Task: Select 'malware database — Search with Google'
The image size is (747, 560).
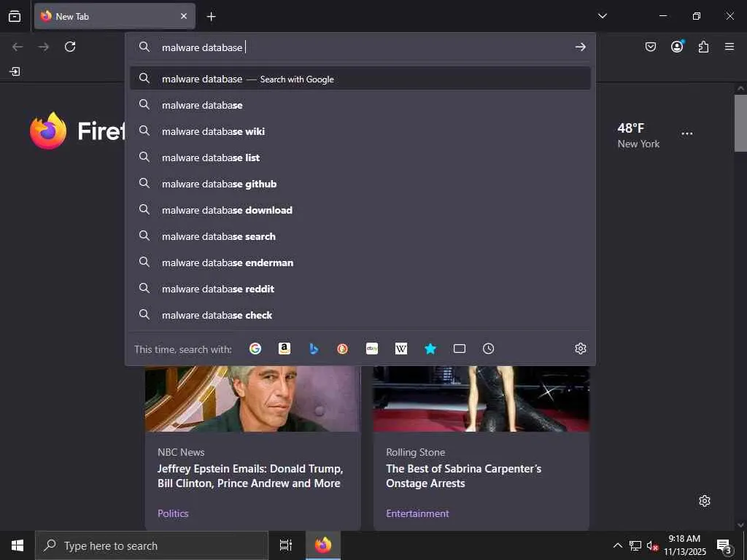Action: click(360, 79)
